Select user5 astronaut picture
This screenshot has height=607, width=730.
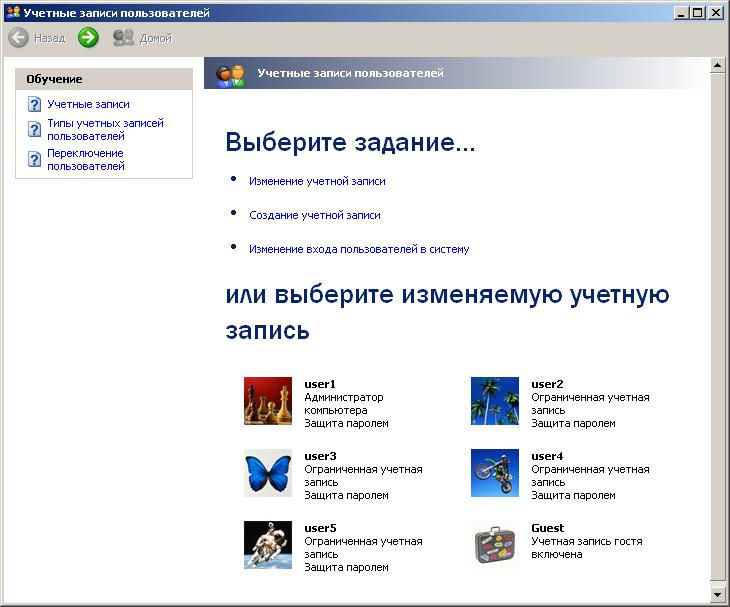[x=268, y=545]
